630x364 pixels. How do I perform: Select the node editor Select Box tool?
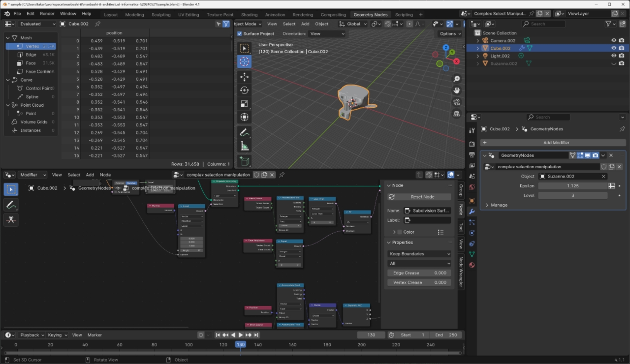click(11, 189)
